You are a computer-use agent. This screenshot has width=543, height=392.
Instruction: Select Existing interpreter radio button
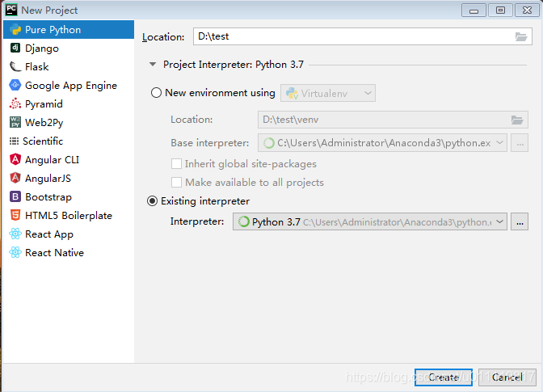(153, 200)
